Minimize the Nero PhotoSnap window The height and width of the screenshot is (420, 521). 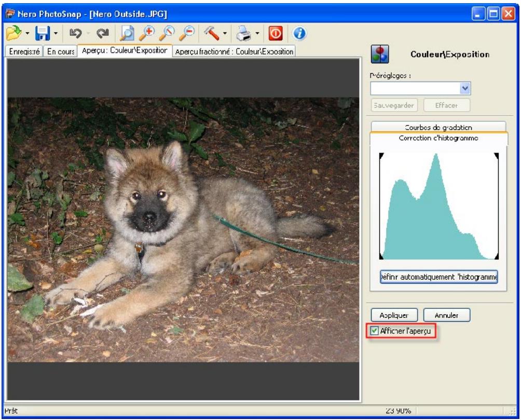click(x=478, y=13)
